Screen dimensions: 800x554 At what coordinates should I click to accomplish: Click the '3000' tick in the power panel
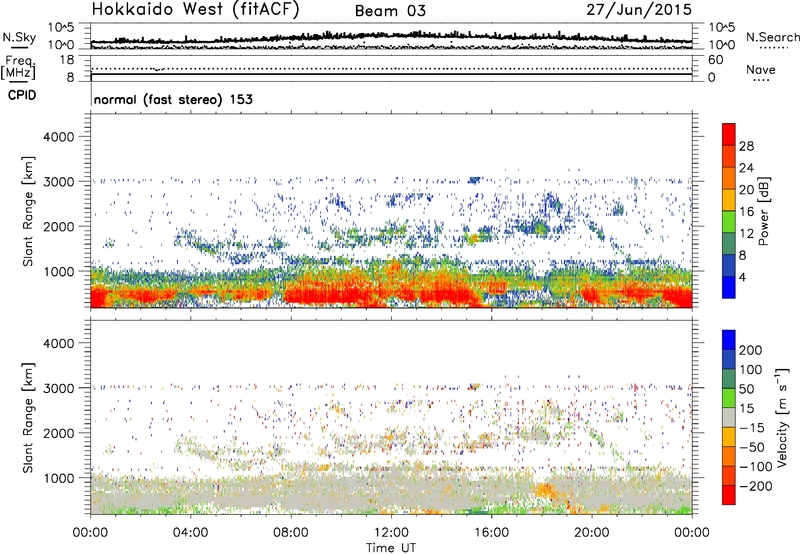[x=58, y=182]
